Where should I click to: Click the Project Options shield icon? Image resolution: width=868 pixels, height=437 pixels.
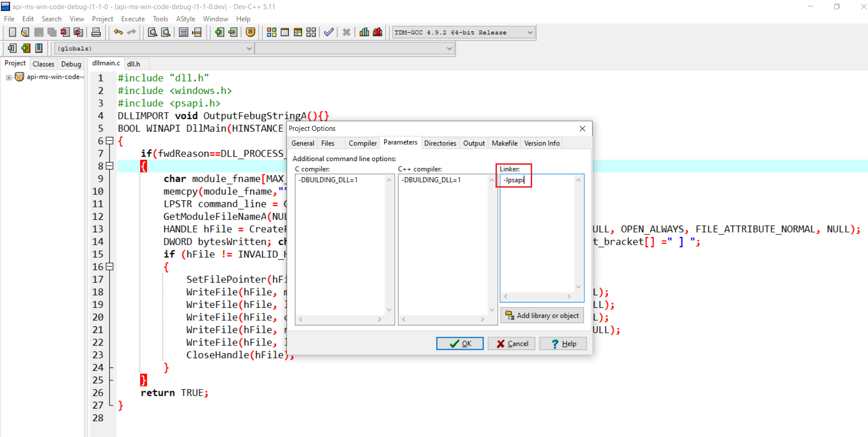[250, 32]
